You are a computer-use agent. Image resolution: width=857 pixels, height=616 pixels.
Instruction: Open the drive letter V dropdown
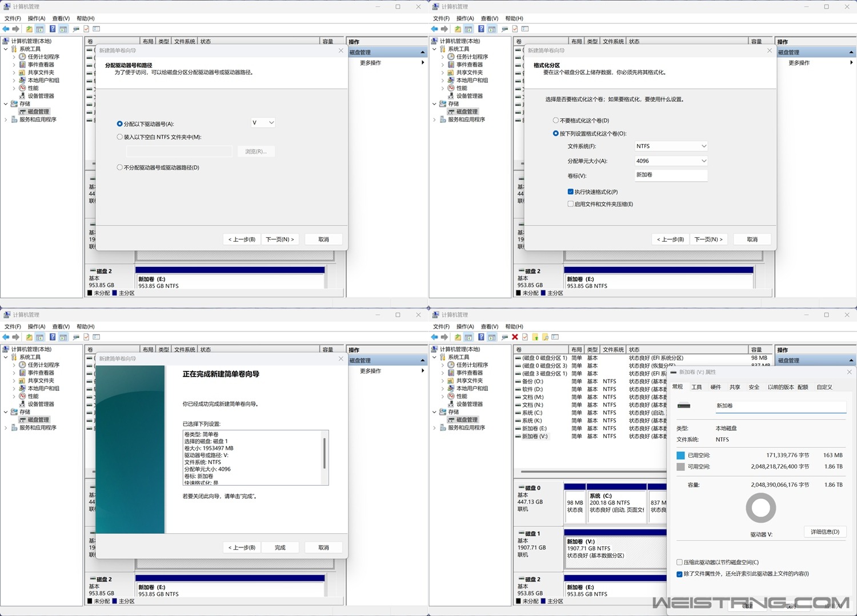click(263, 123)
